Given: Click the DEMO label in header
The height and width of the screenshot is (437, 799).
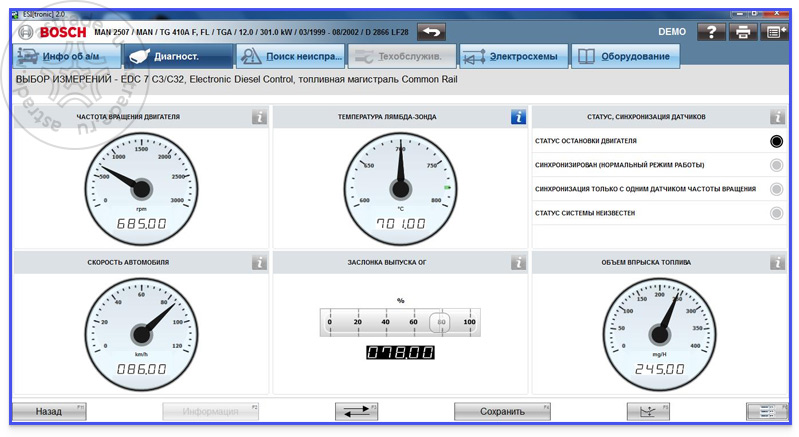Looking at the screenshot, I should [672, 32].
